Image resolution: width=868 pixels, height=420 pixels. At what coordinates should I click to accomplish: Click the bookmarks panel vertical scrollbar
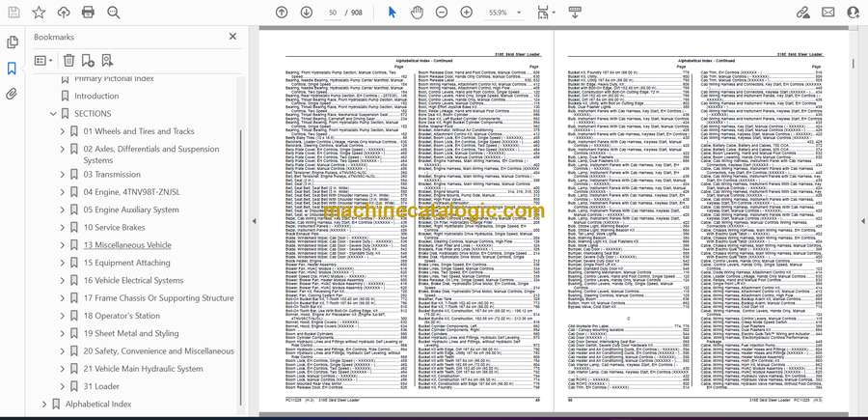(240, 266)
